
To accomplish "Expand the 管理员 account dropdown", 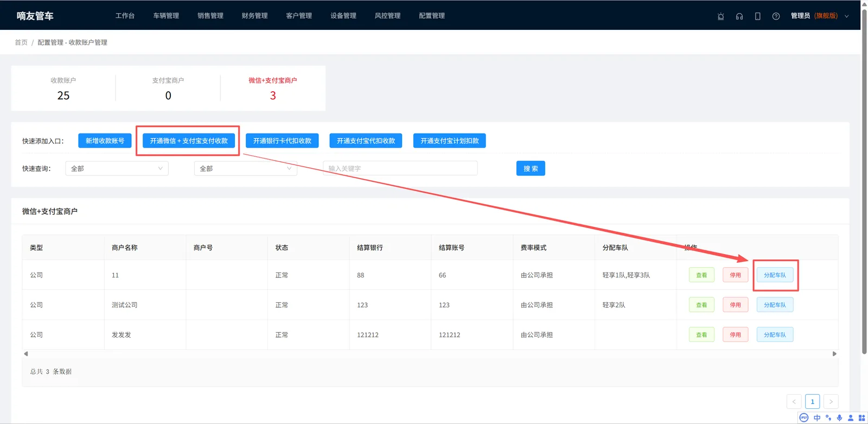I will coord(819,16).
